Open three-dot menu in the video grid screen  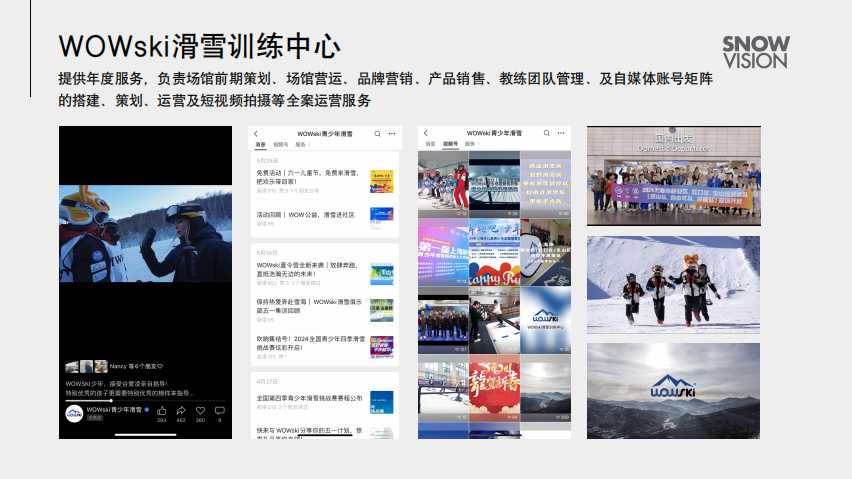(561, 133)
